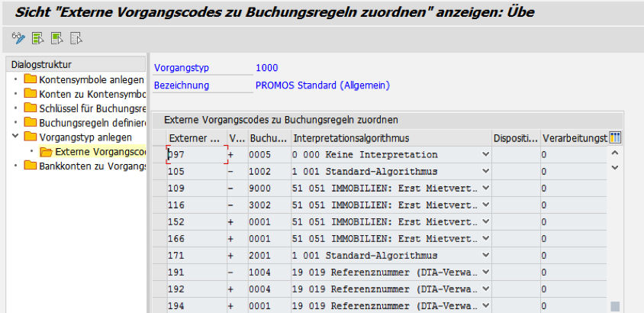
Task: Click folder icon beside Kontensymbole anlegen
Action: pos(31,79)
